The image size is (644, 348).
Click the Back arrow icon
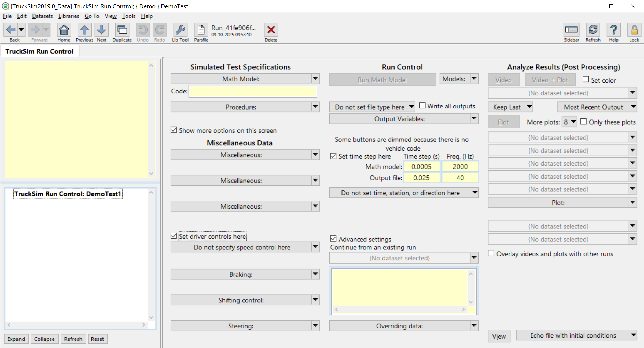(11, 29)
